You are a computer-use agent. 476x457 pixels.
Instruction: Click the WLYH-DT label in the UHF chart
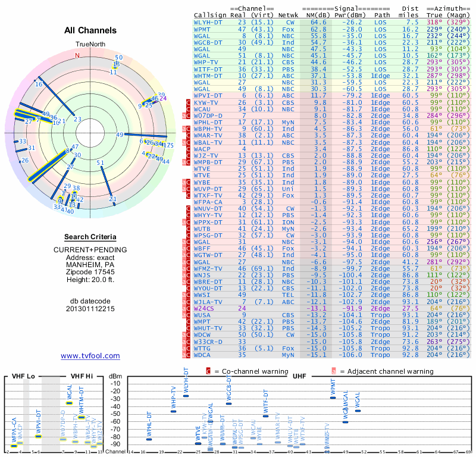coord(186,380)
